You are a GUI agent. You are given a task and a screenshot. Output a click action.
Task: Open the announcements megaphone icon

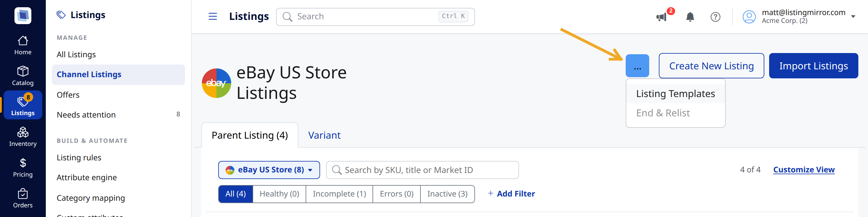coord(662,17)
